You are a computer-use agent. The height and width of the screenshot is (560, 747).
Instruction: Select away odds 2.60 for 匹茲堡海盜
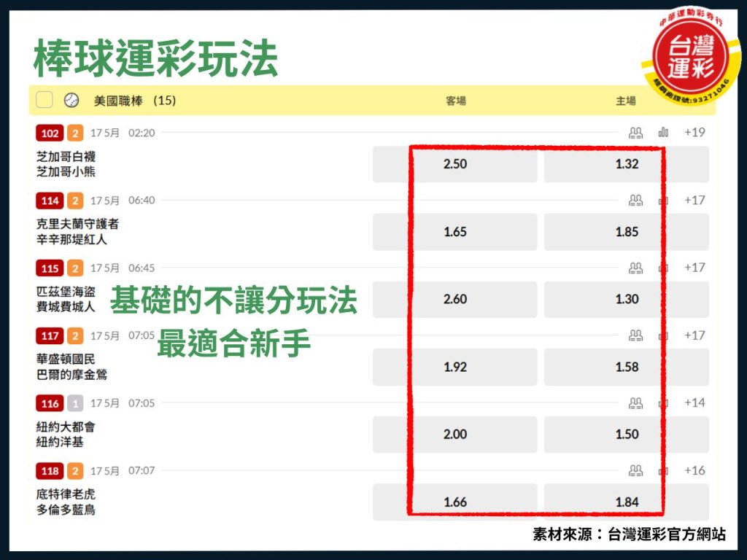[455, 300]
